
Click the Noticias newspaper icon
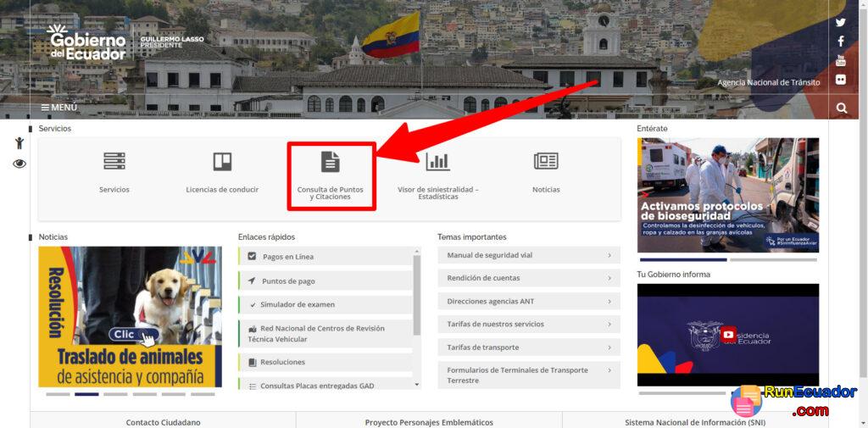tap(546, 161)
